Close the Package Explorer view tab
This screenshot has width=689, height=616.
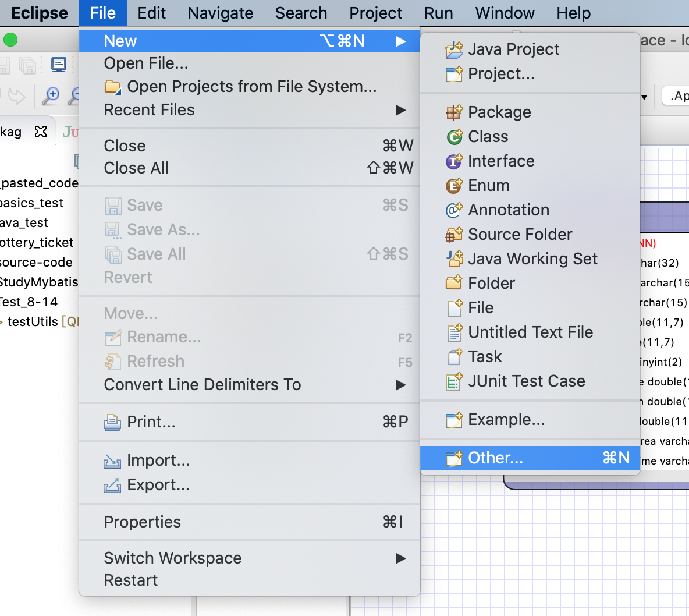coord(41,132)
